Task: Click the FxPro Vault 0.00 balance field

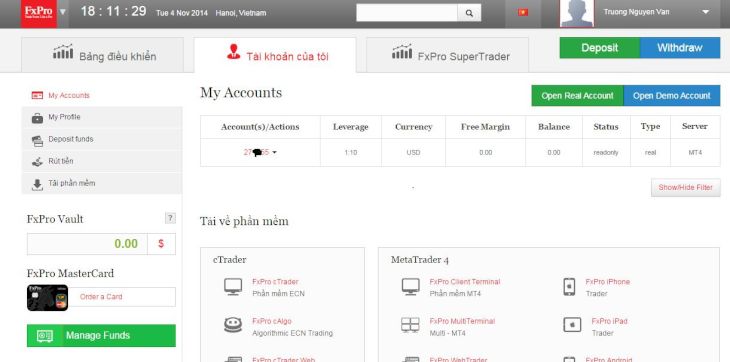Action: click(87, 244)
